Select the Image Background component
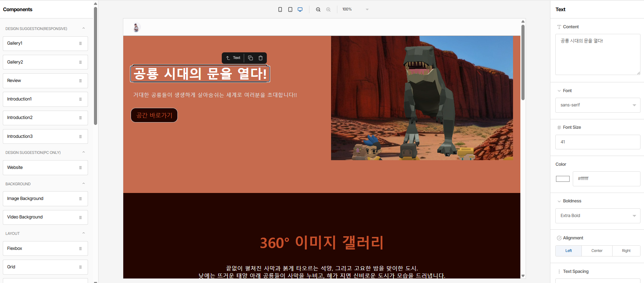644x283 pixels. (x=45, y=199)
